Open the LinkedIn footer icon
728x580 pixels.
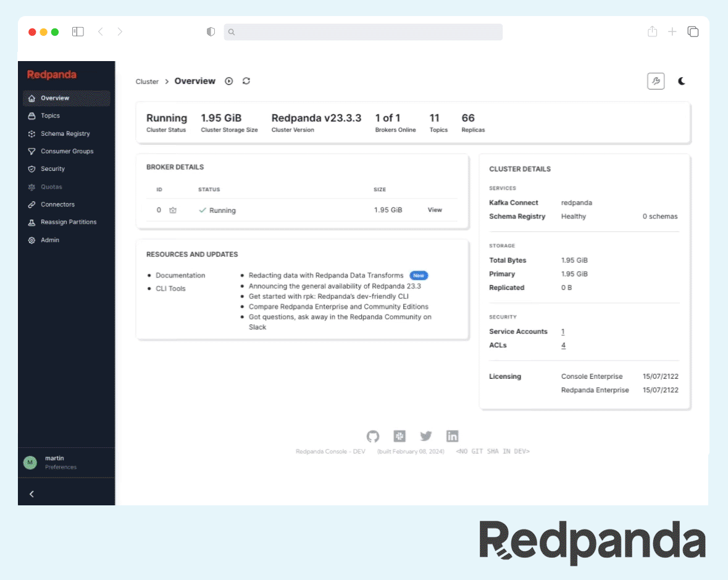coord(453,436)
